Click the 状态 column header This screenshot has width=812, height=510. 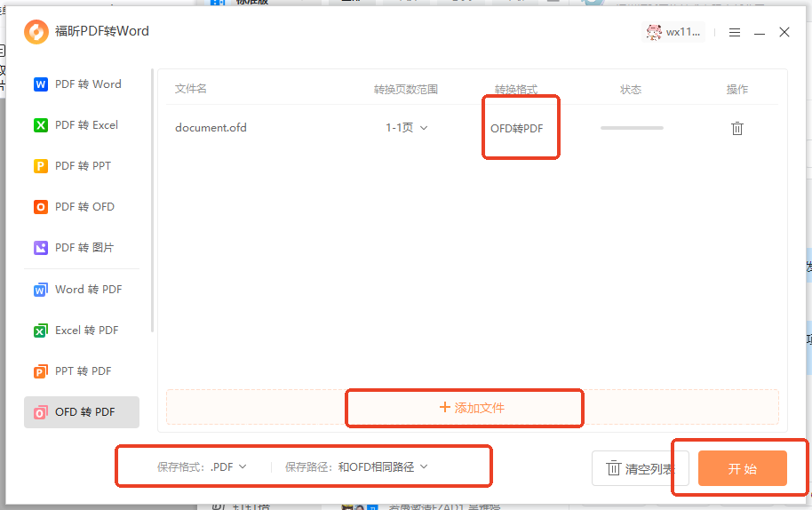(x=631, y=89)
